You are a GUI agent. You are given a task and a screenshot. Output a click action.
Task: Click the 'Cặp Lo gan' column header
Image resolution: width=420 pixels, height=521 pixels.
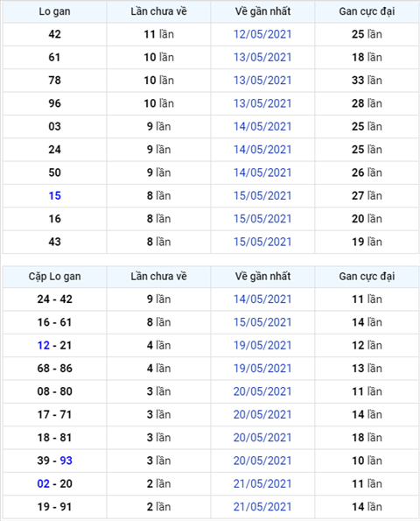click(55, 277)
